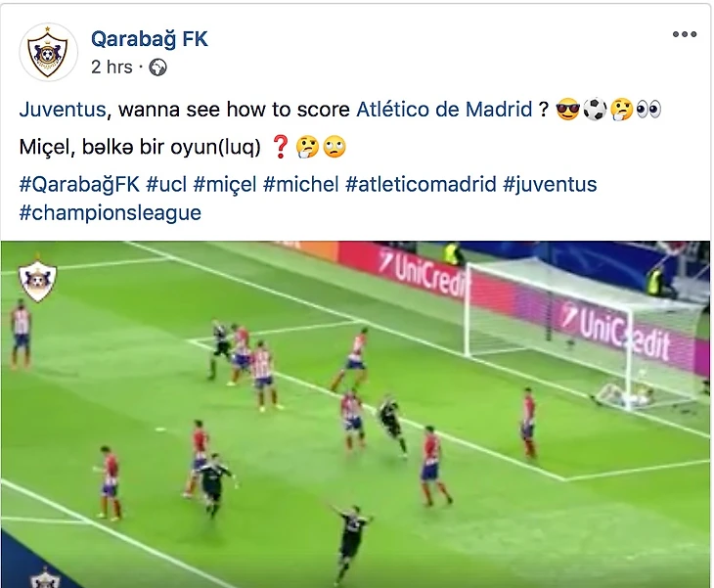Open the #QarabağFK hashtag

coord(79,185)
